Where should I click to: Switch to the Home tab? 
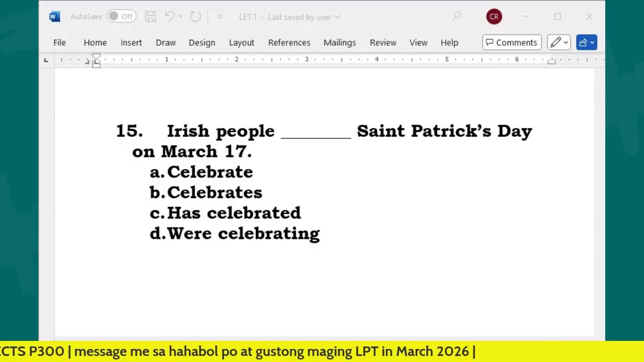pos(95,43)
